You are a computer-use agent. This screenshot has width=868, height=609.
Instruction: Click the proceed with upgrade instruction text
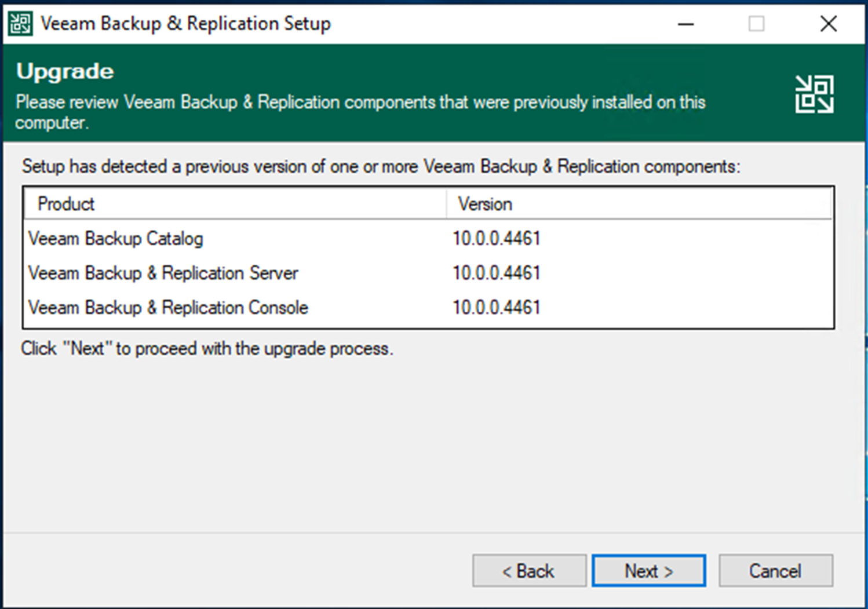(x=207, y=349)
